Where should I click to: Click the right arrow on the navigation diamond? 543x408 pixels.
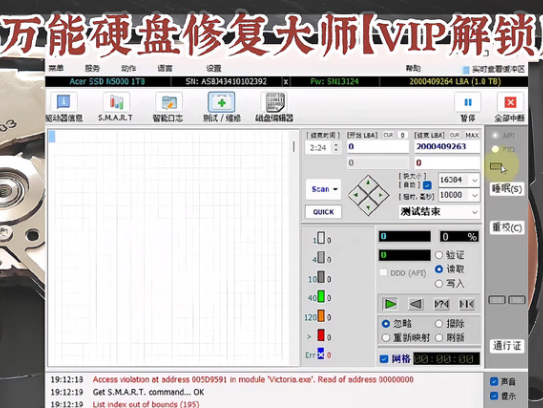point(381,195)
